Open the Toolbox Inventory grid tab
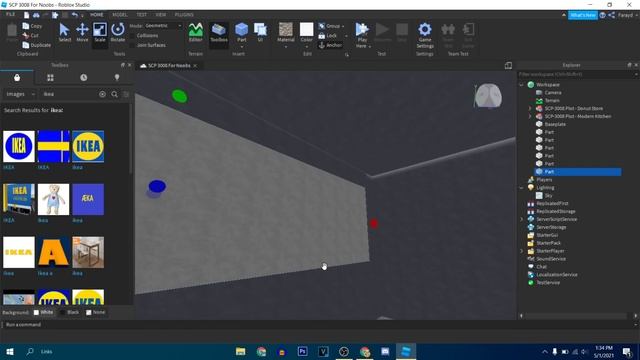The image size is (640, 360). [x=50, y=78]
